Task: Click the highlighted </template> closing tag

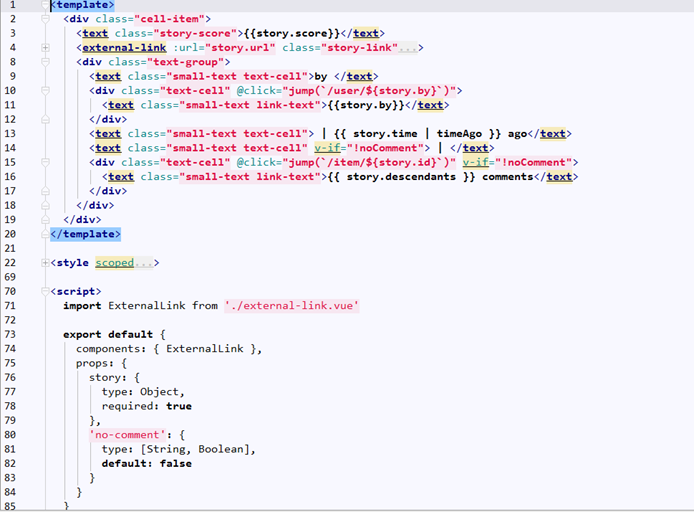Action: click(x=85, y=234)
